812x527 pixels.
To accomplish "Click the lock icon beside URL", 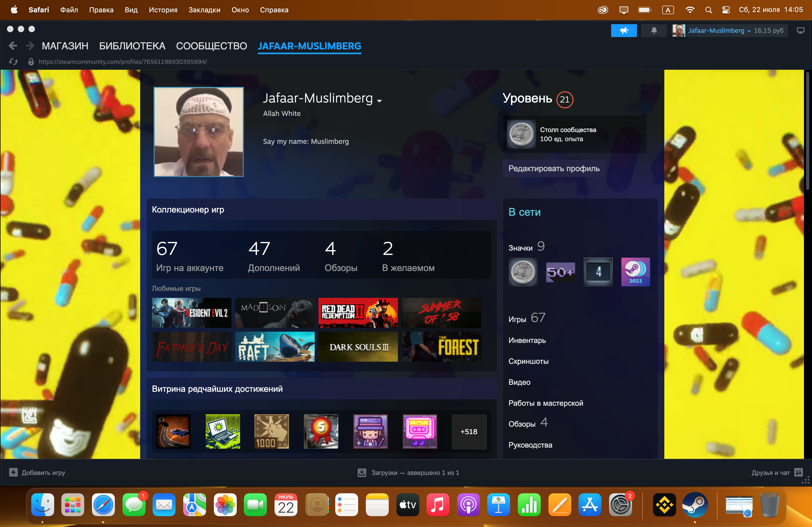I will click(x=31, y=62).
